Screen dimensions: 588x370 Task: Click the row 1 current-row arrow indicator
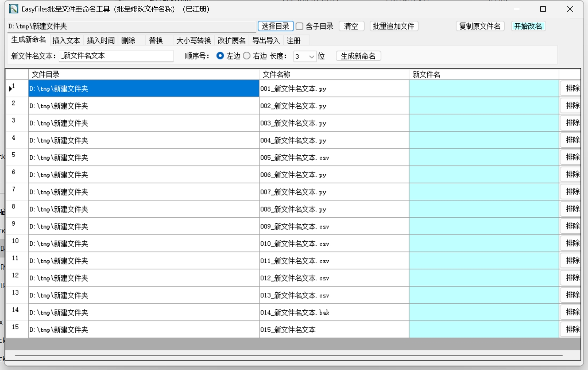click(10, 89)
